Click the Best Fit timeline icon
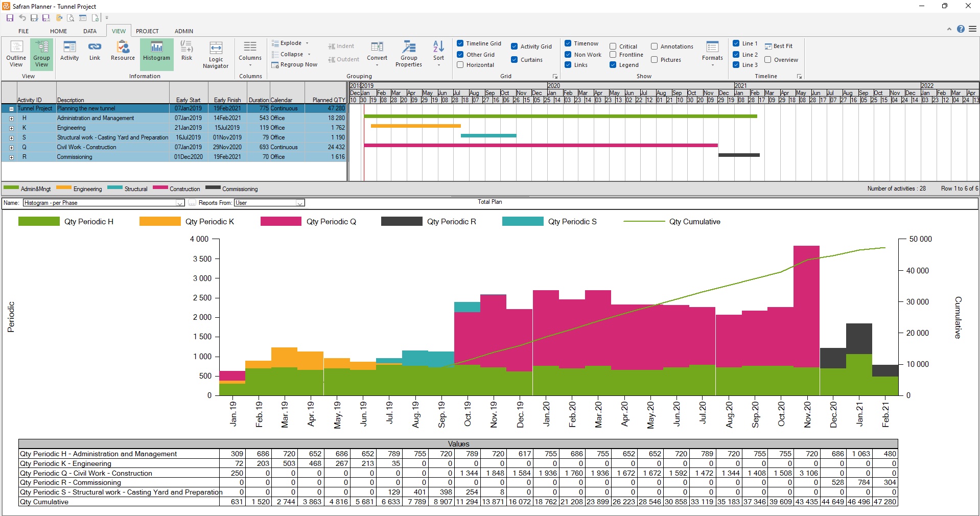 pyautogui.click(x=768, y=46)
